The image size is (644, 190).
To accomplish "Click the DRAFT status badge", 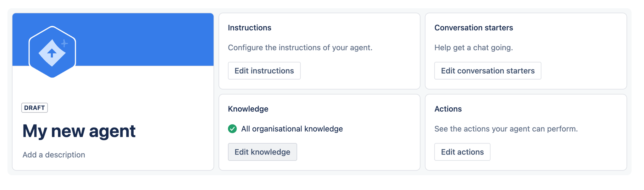I will [x=35, y=108].
